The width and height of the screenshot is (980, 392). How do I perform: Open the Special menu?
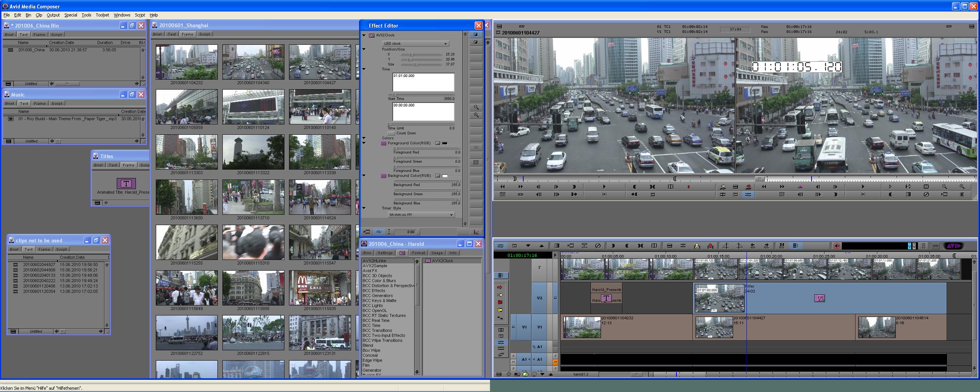[70, 15]
